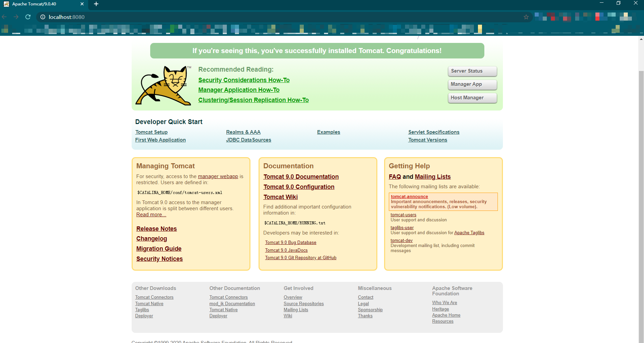Open the FAQ link in Getting Help
The image size is (644, 343).
tap(395, 177)
